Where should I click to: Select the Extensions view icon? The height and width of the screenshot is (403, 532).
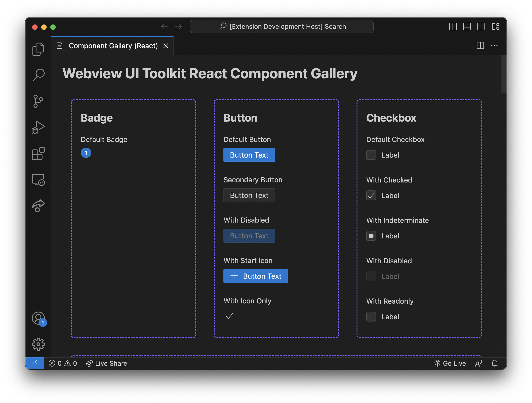pyautogui.click(x=38, y=153)
